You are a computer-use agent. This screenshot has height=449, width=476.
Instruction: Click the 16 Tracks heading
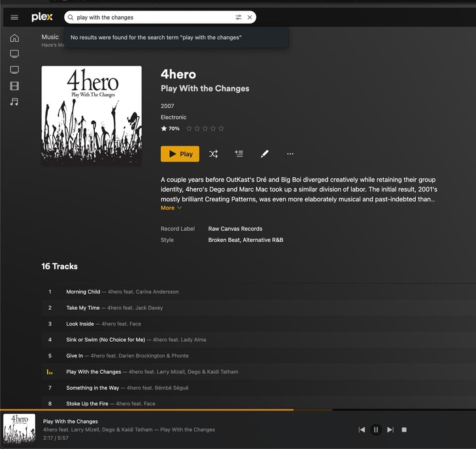[x=59, y=267]
